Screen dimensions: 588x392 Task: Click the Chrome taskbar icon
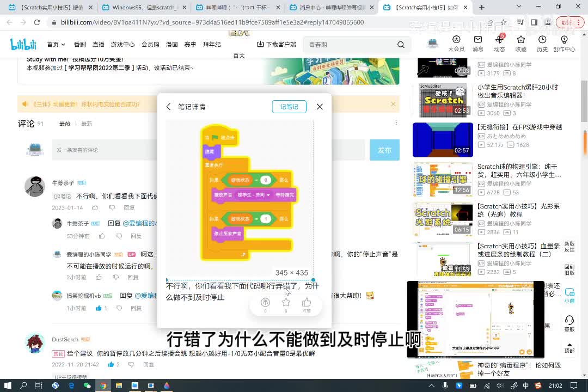coord(103,385)
